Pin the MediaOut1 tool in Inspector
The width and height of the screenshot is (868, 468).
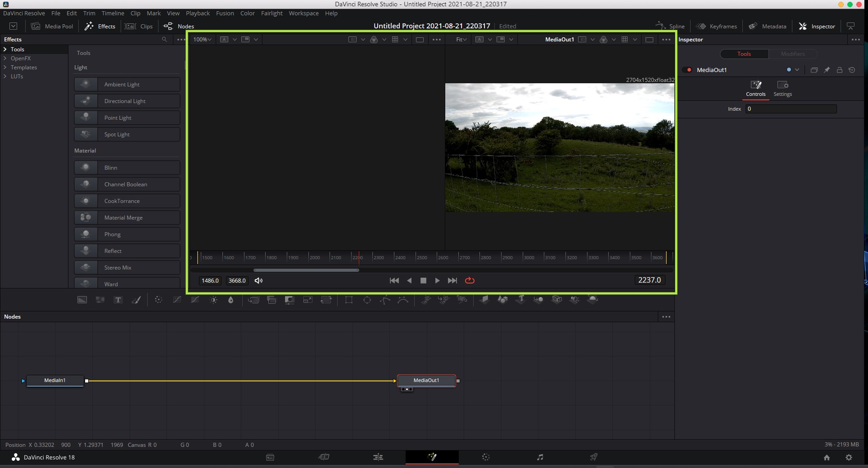click(827, 70)
